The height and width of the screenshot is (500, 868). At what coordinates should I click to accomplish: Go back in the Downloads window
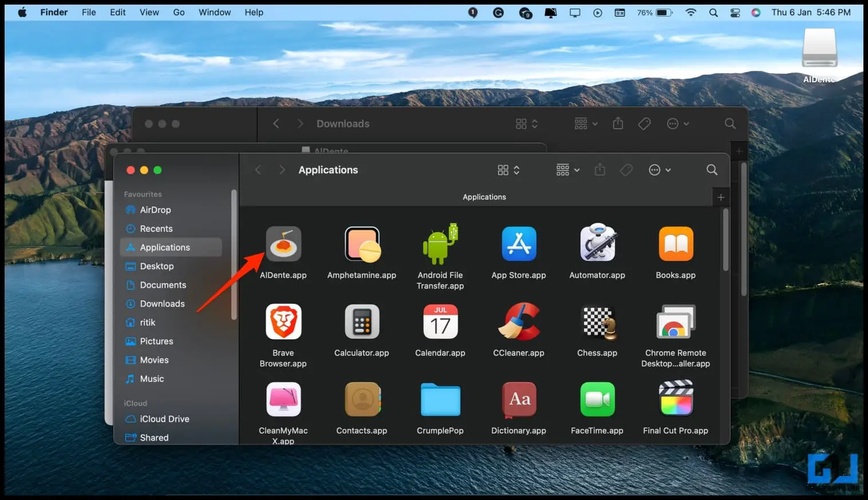(x=276, y=124)
